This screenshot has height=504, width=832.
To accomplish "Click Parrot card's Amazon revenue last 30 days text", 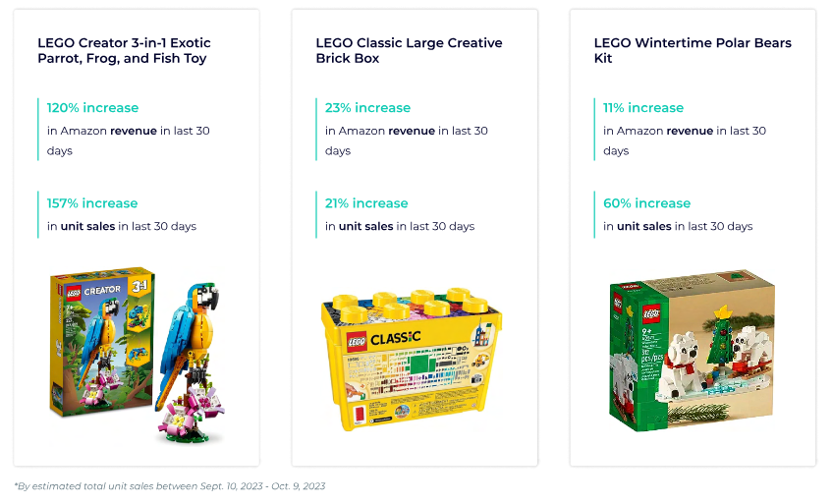I will point(129,140).
